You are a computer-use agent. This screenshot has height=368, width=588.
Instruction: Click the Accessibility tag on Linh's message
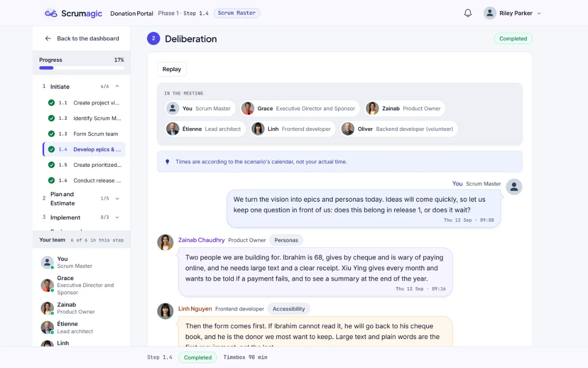click(289, 309)
